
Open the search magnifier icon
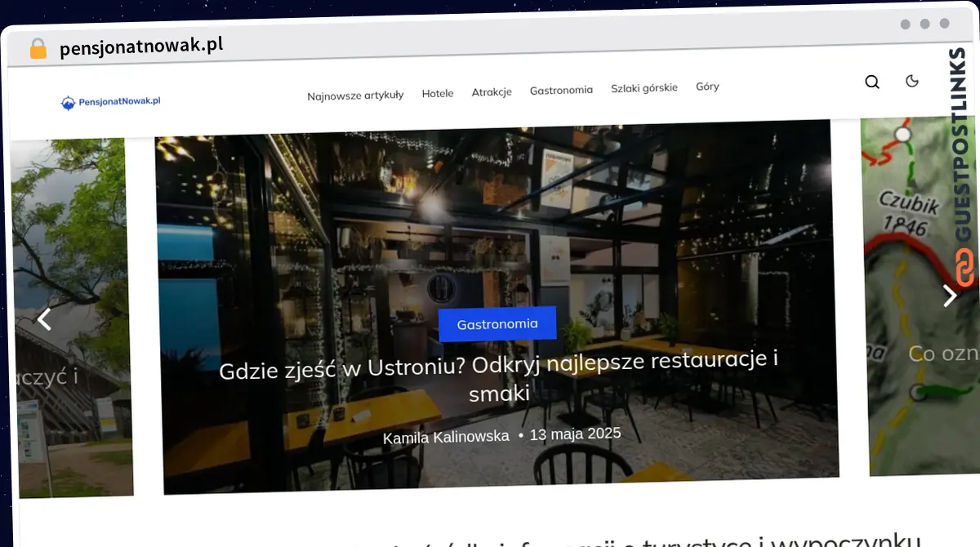(x=872, y=82)
